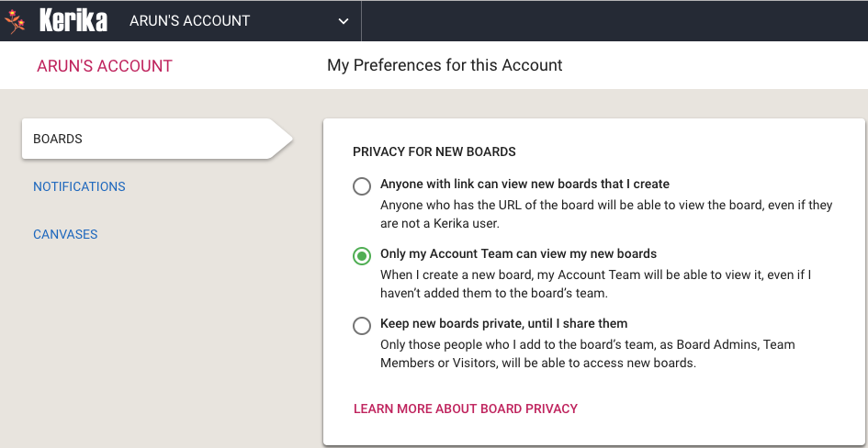The image size is (868, 448).
Task: Click 'Anyone with link can view' label text
Action: (524, 184)
